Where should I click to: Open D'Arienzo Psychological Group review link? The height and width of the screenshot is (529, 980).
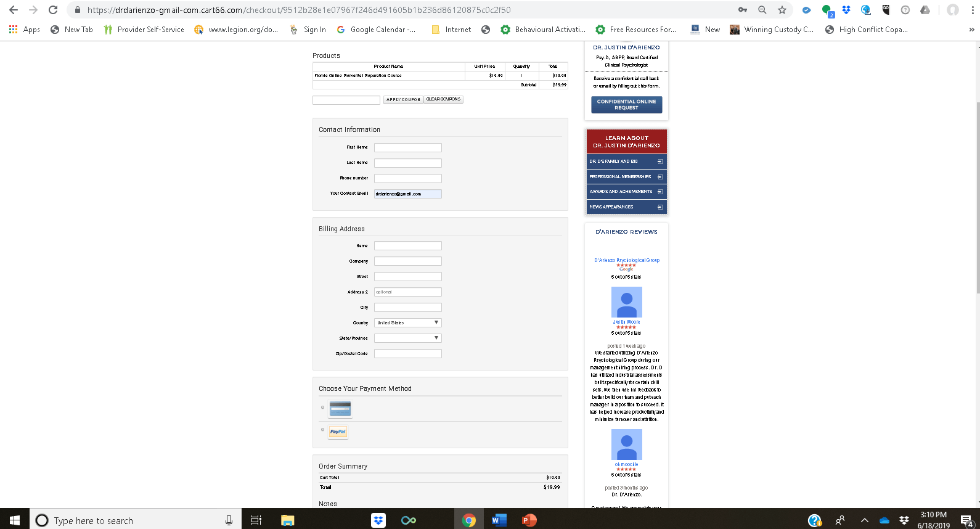626,260
